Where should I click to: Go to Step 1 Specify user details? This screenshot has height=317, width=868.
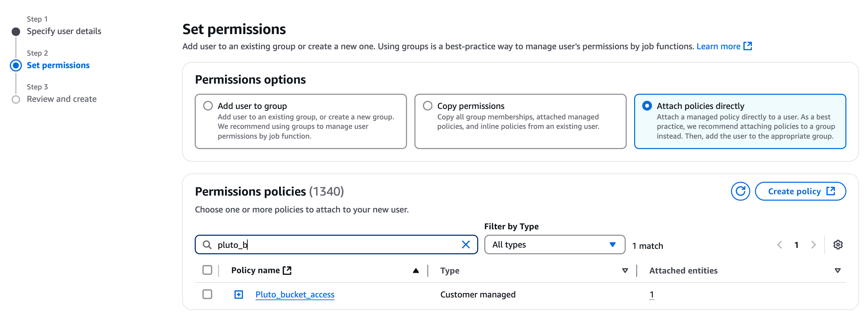click(x=64, y=31)
